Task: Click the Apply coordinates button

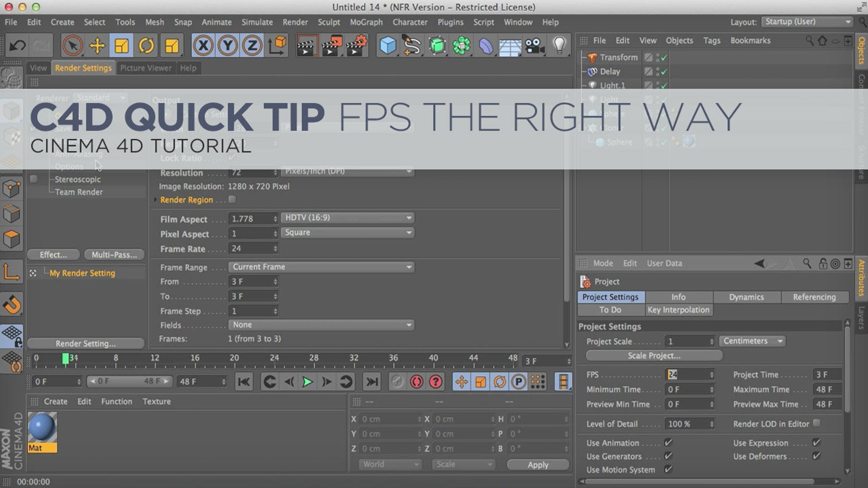Action: pos(538,465)
